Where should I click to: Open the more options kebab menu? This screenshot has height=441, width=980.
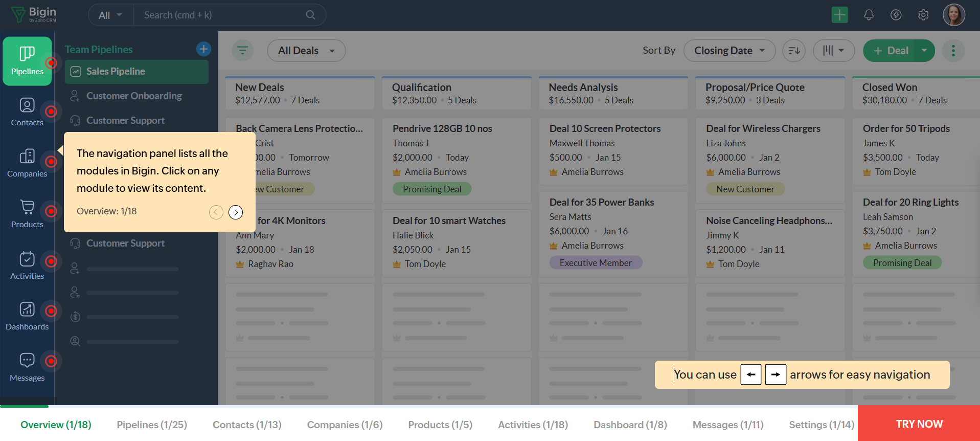coord(953,51)
